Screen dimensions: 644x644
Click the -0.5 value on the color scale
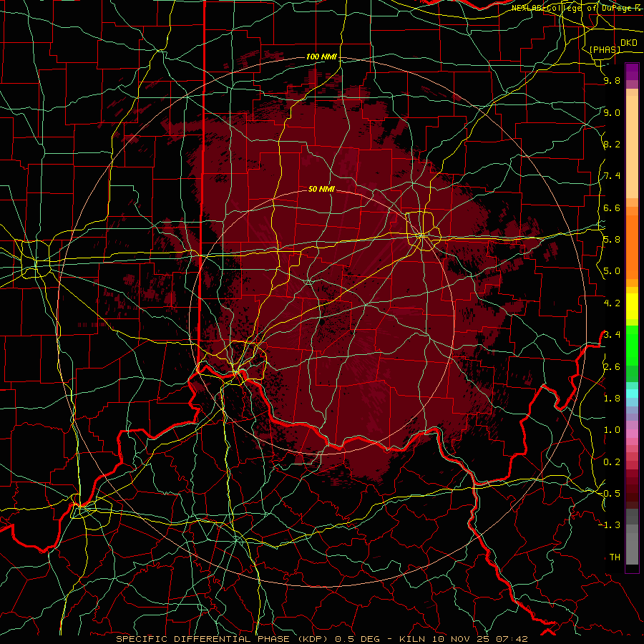point(610,494)
